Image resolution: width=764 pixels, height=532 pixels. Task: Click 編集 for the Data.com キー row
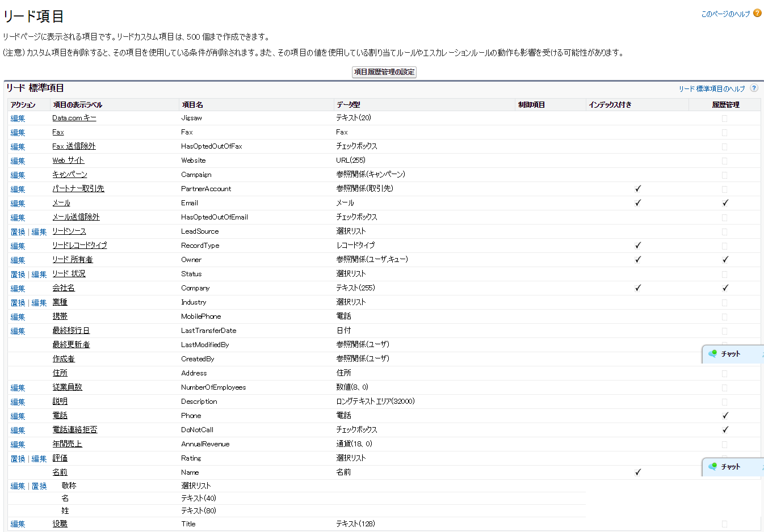point(18,119)
